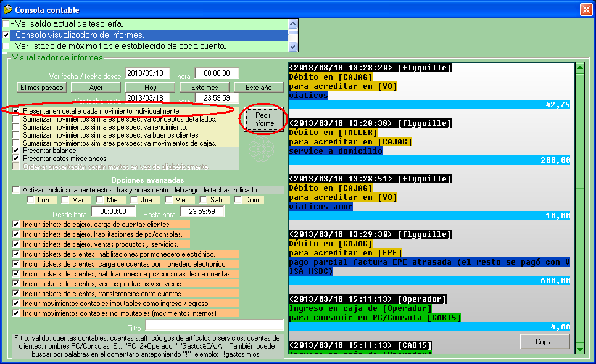Check the Jue day checkbox
The height and width of the screenshot is (364, 596).
coord(134,199)
